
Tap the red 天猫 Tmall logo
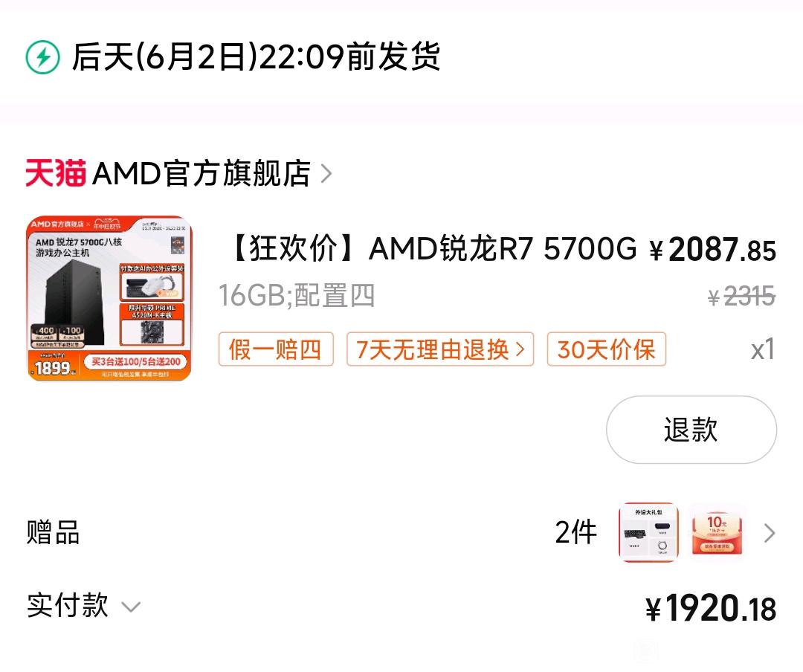pos(56,173)
